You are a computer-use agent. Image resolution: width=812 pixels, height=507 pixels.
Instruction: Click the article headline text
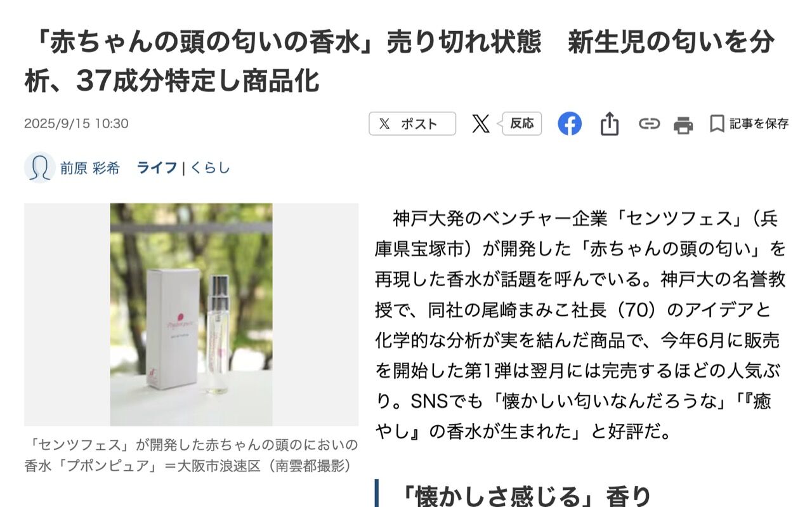(400, 62)
